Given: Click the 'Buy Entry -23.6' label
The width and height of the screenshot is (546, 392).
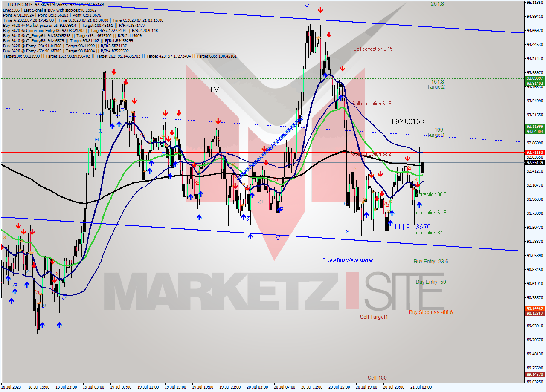Looking at the screenshot, I should point(431,262).
